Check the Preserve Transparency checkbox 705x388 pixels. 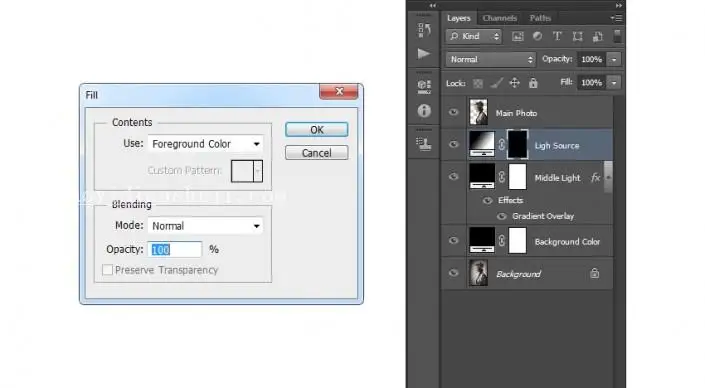107,270
